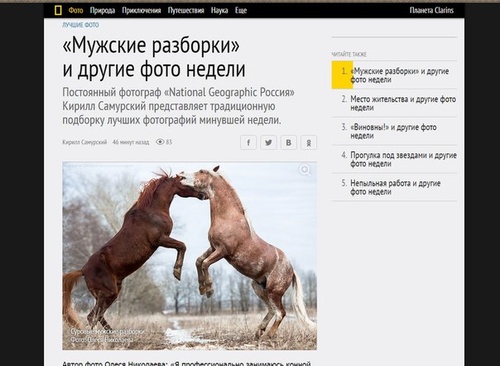Viewport: 500px width, 366px height.
Task: Zoom the horses photo with magnifier icon
Action: (x=305, y=170)
